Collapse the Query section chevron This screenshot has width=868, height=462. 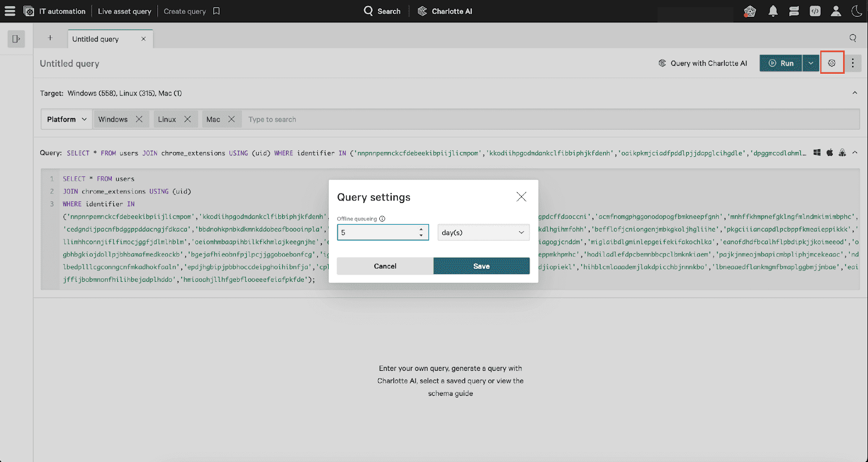pyautogui.click(x=855, y=153)
